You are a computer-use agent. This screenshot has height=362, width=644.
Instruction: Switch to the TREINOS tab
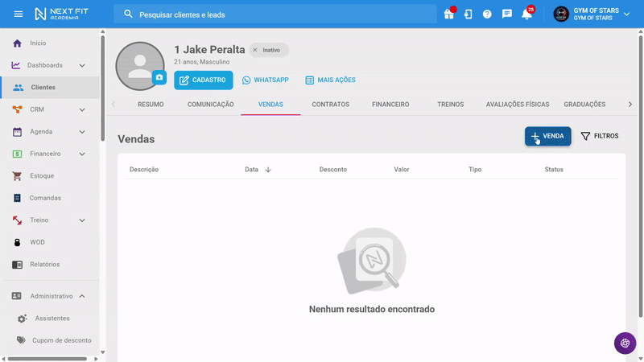pyautogui.click(x=451, y=105)
